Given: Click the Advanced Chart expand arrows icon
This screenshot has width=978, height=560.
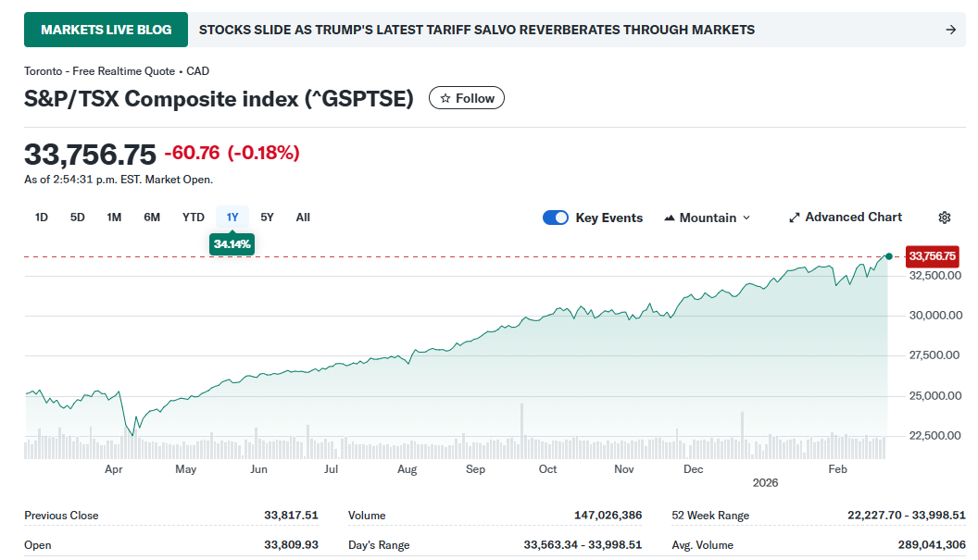Looking at the screenshot, I should [x=794, y=218].
